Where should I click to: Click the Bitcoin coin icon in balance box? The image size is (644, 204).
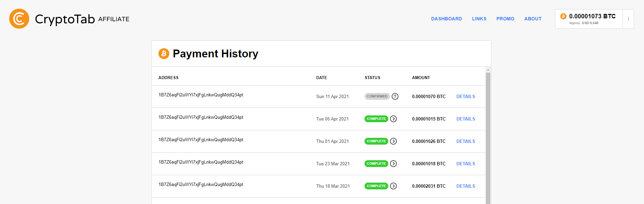pos(563,16)
